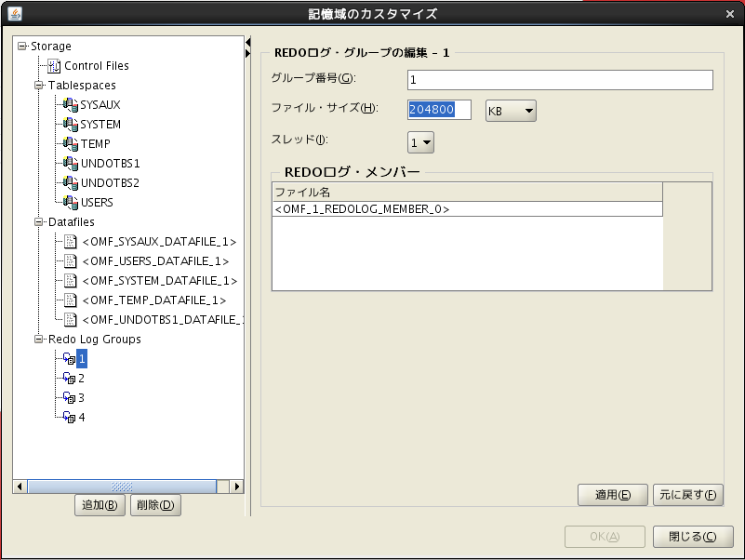This screenshot has height=560, width=745.
Task: Click the tree scrollbar right arrow
Action: point(237,487)
